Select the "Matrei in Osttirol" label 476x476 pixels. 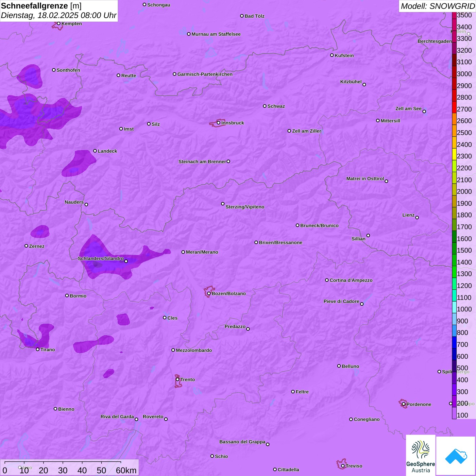(x=365, y=178)
